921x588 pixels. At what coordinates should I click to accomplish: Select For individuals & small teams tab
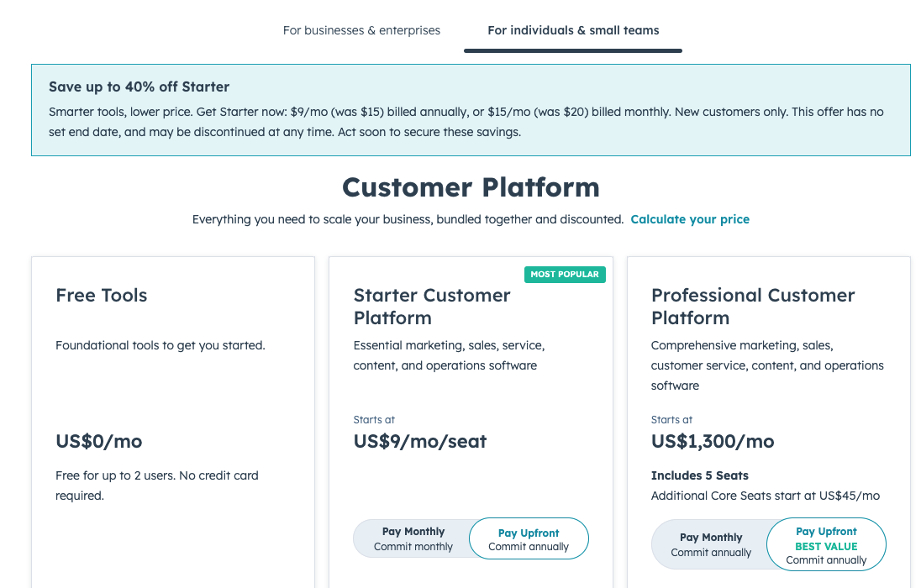573,30
